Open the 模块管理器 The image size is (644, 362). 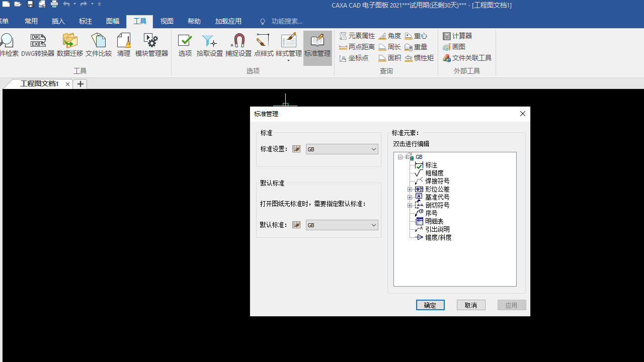[151, 45]
